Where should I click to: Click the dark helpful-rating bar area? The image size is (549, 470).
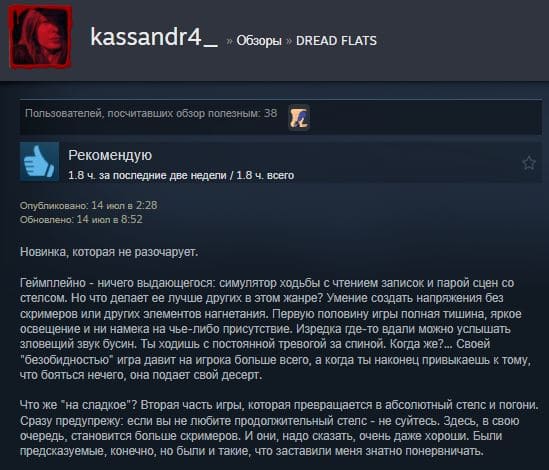coord(281,117)
